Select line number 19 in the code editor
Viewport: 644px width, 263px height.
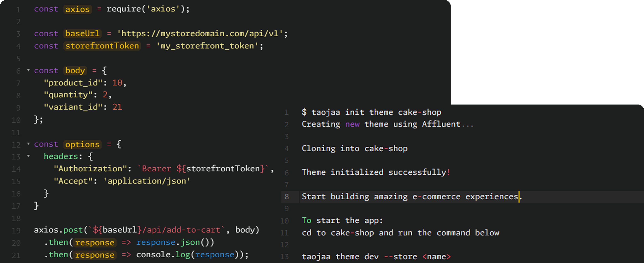coord(16,230)
